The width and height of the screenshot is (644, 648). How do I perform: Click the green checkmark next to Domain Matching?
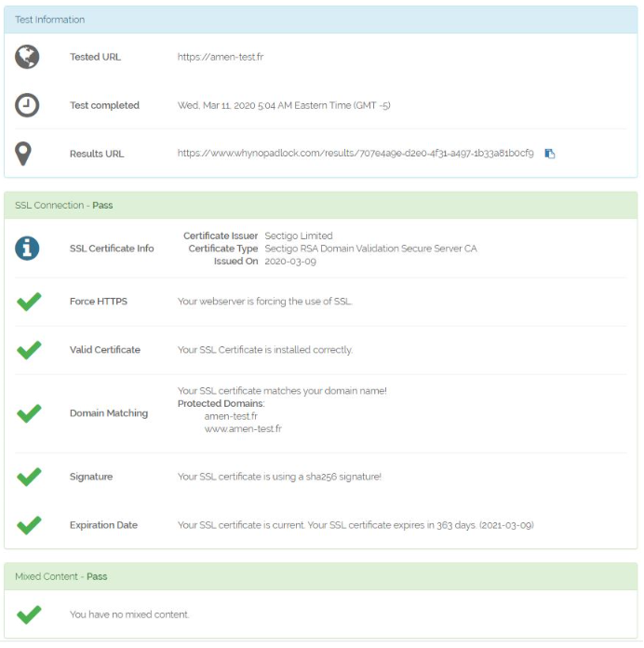29,413
